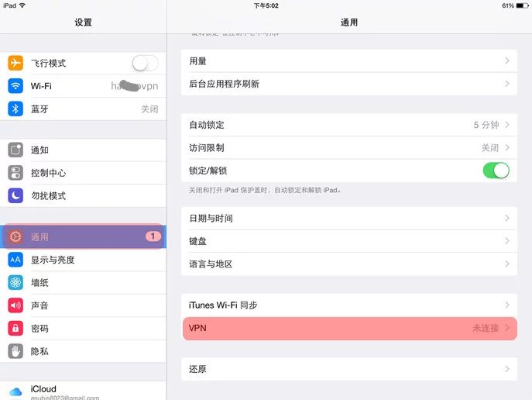
Task: Turn off the Lock/Unlock (锁定/解锁) switch
Action: [496, 171]
